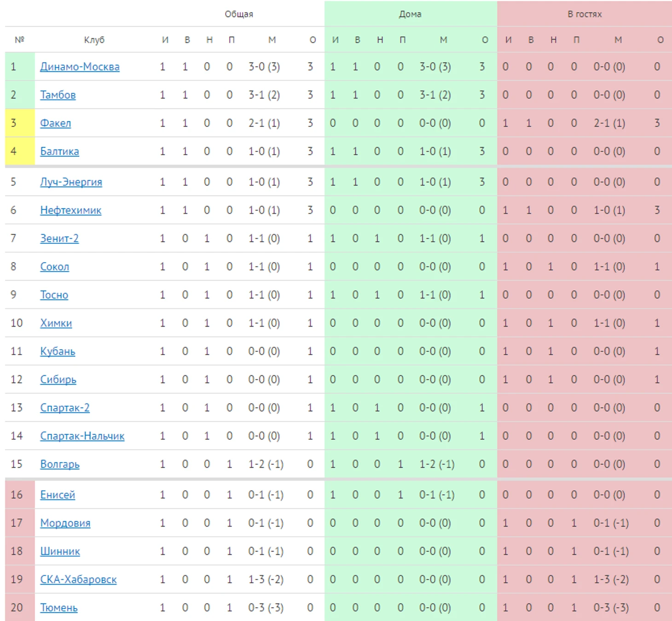Click the Клуб column header
Image resolution: width=672 pixels, height=621 pixels.
pyautogui.click(x=94, y=40)
